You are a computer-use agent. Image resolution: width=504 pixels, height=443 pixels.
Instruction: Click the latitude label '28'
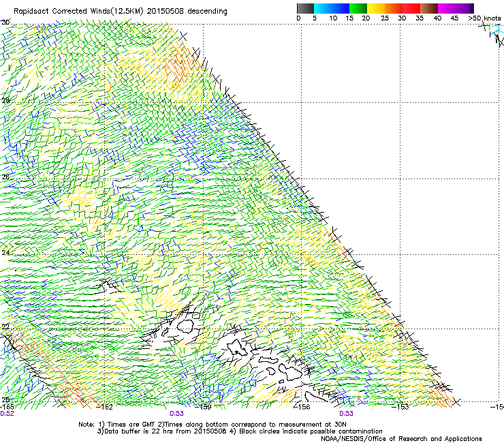[x=5, y=100]
